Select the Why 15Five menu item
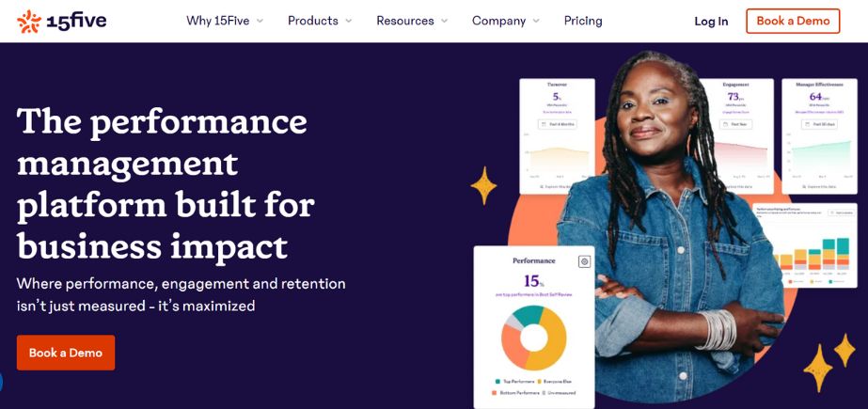Image resolution: width=868 pixels, height=409 pixels. (x=217, y=21)
